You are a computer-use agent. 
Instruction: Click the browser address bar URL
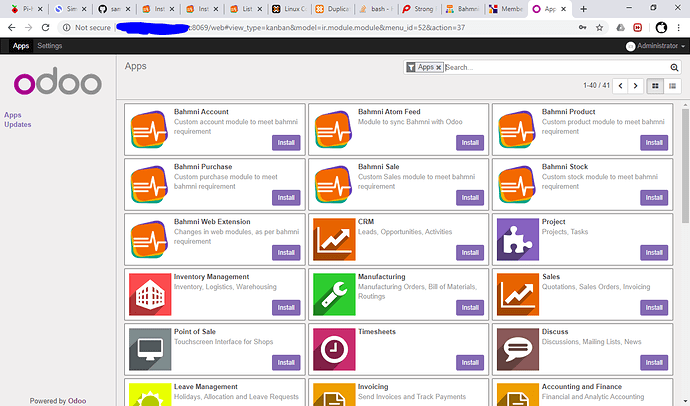click(x=326, y=28)
